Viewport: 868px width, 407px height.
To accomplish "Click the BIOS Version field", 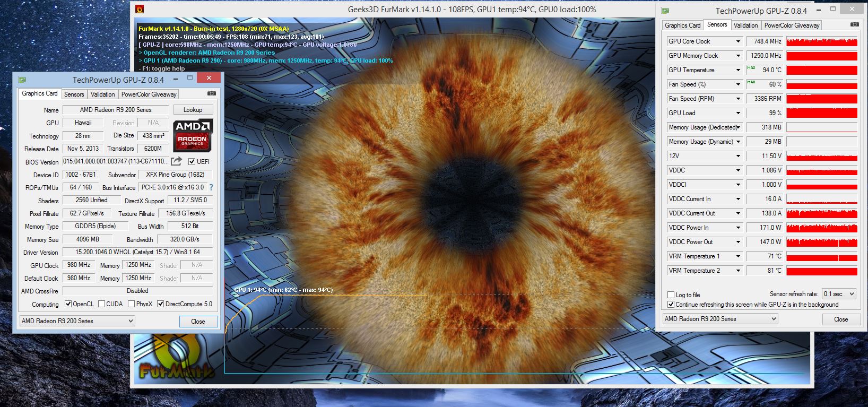I will (116, 161).
